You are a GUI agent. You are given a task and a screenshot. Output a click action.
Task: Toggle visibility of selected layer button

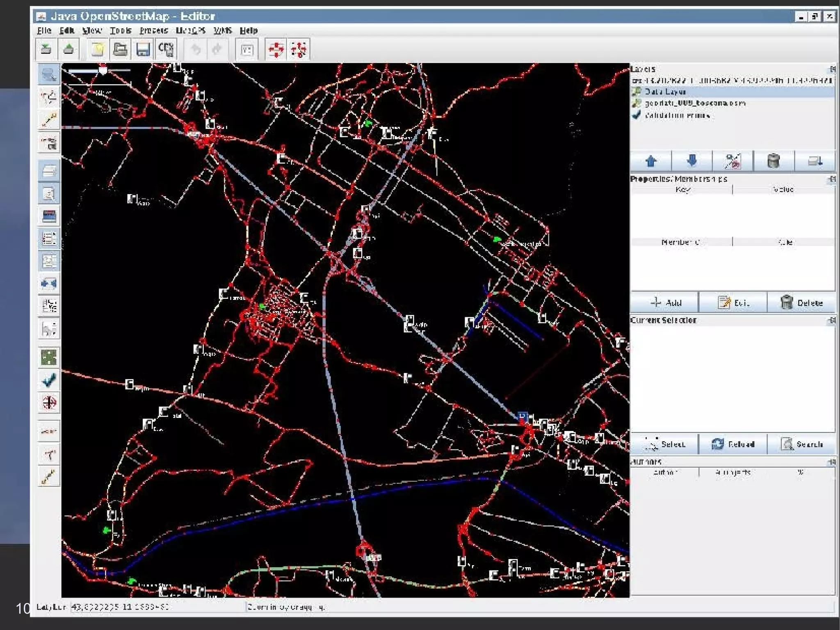click(733, 161)
